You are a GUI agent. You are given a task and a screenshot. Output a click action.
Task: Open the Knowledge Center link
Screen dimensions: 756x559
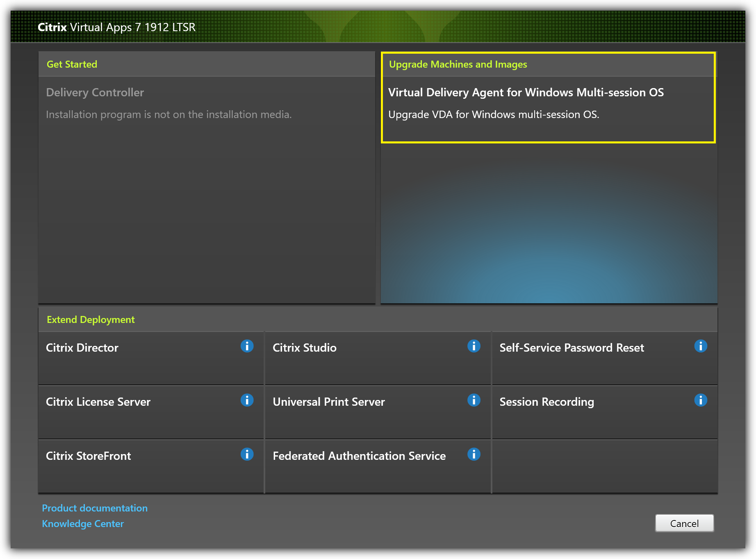pyautogui.click(x=83, y=524)
